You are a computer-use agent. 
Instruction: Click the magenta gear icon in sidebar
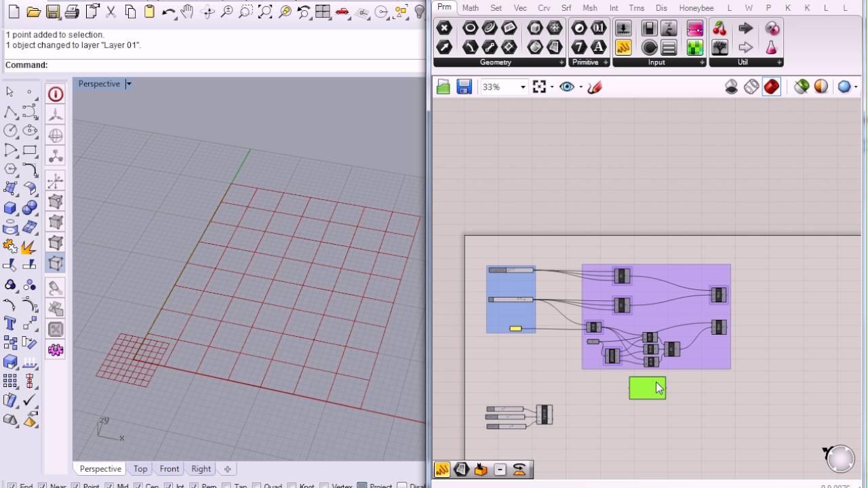(x=56, y=350)
